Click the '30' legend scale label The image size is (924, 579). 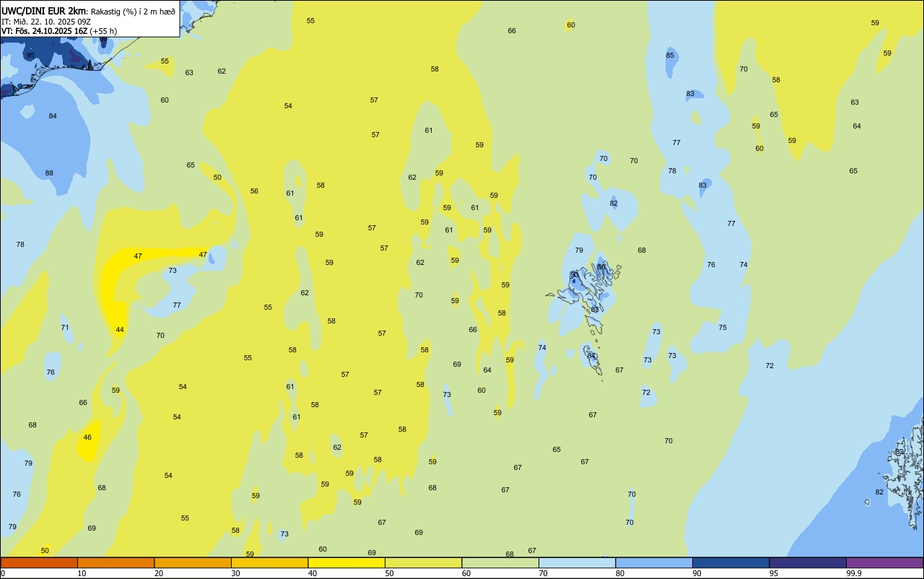(x=235, y=573)
